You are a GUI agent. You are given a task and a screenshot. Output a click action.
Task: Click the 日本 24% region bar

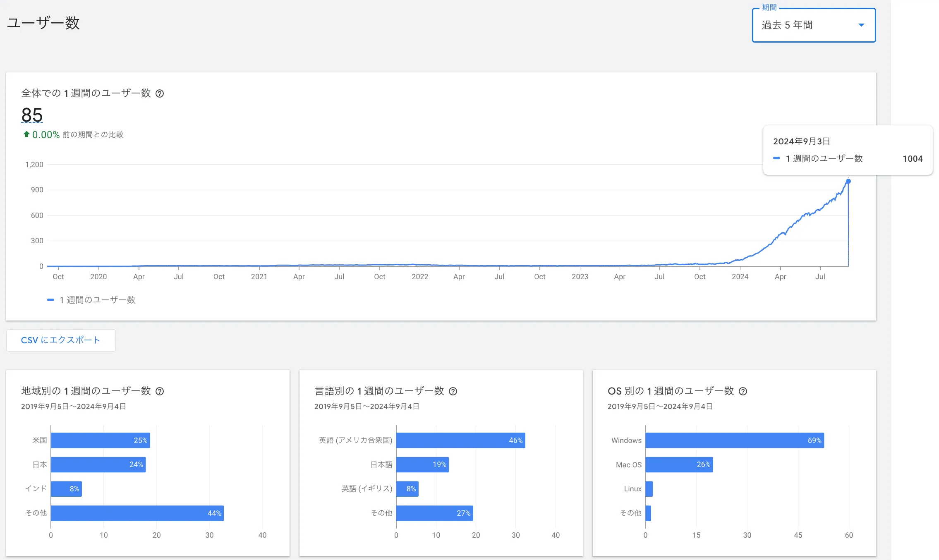click(98, 464)
